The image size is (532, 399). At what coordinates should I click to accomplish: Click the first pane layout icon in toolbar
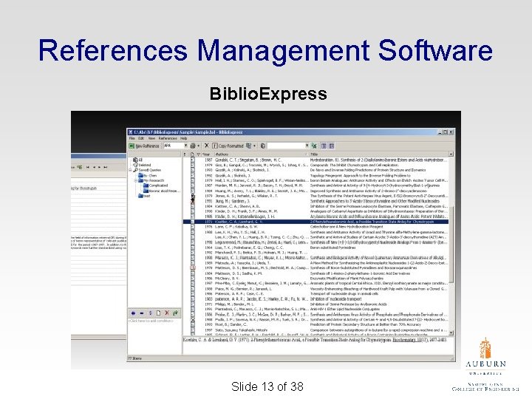324,146
